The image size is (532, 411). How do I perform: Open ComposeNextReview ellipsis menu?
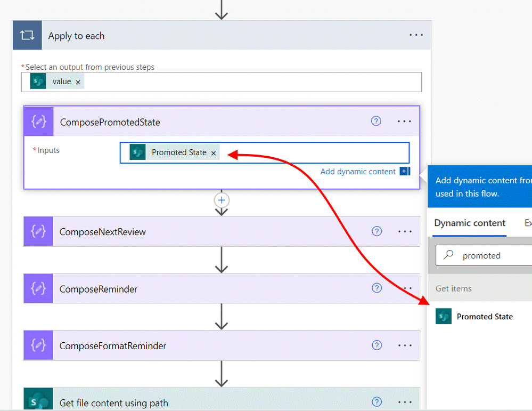coord(405,232)
